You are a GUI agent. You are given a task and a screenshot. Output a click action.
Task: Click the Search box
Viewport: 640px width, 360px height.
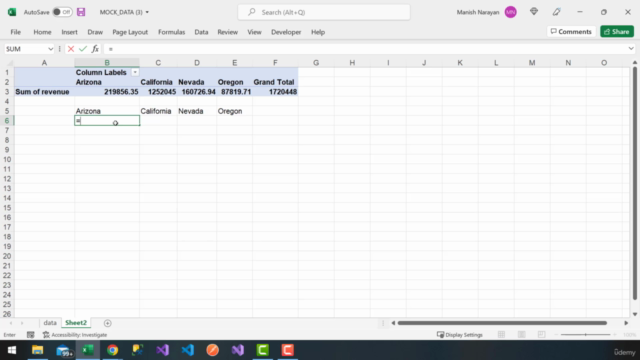click(x=324, y=12)
